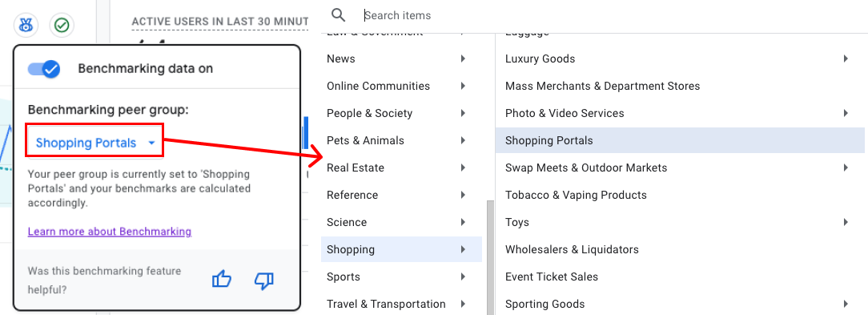868x315 pixels.
Task: Click the thumbs down feedback icon
Action: click(x=264, y=280)
